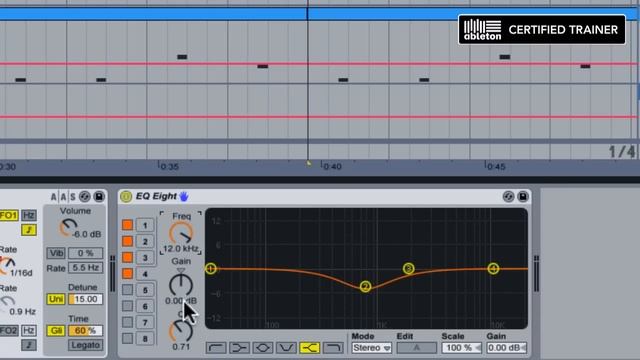Click the LFO1 Rate knob showing 1/16d

(7, 265)
